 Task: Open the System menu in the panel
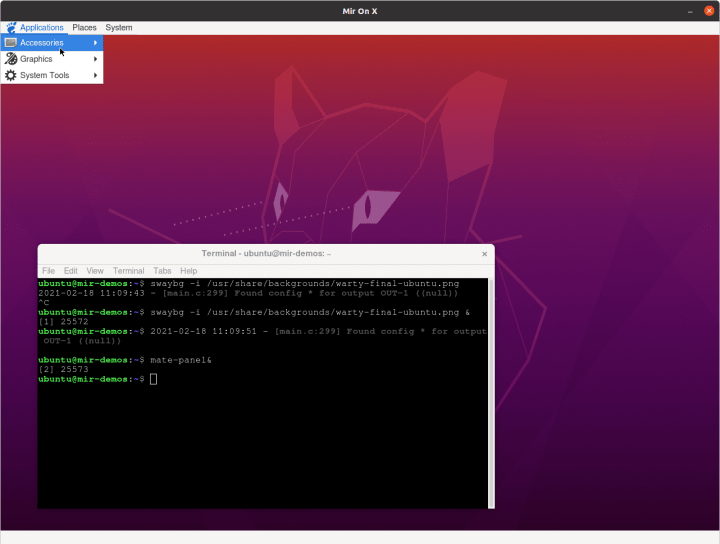click(x=119, y=28)
